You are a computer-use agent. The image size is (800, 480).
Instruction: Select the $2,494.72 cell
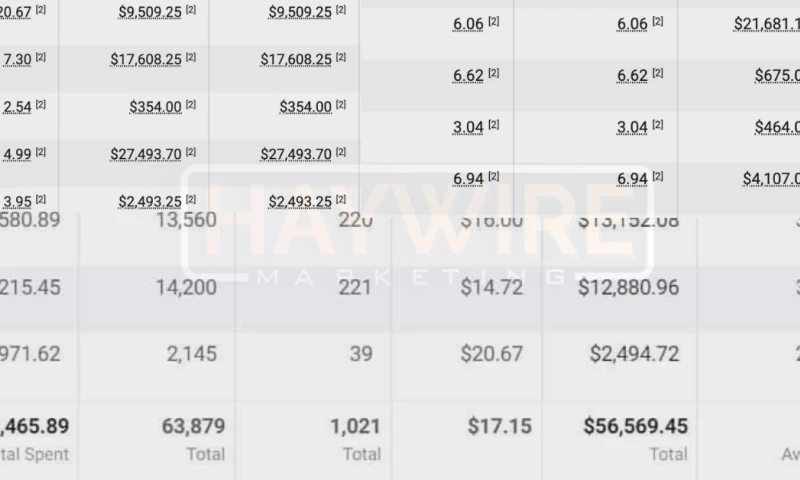(x=634, y=353)
